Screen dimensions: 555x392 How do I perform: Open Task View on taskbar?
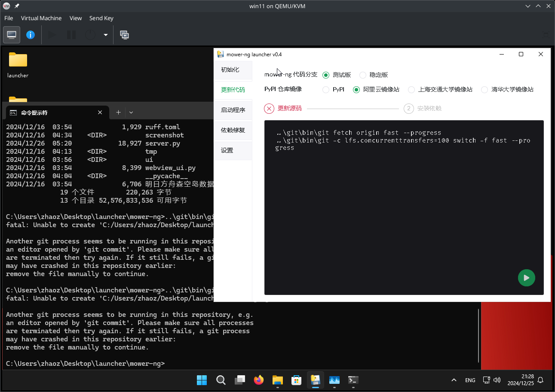coord(239,380)
